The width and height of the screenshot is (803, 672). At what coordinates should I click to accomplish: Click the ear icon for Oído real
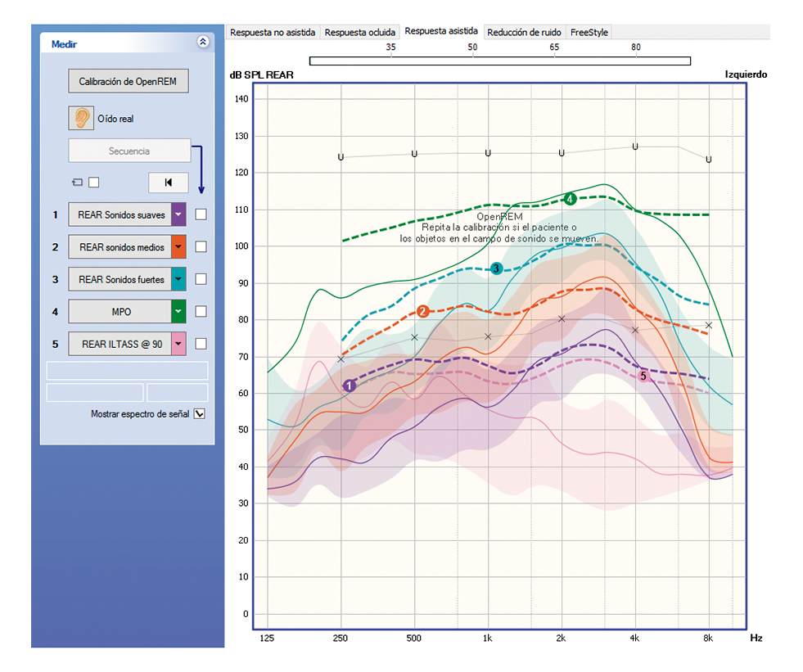pyautogui.click(x=80, y=119)
